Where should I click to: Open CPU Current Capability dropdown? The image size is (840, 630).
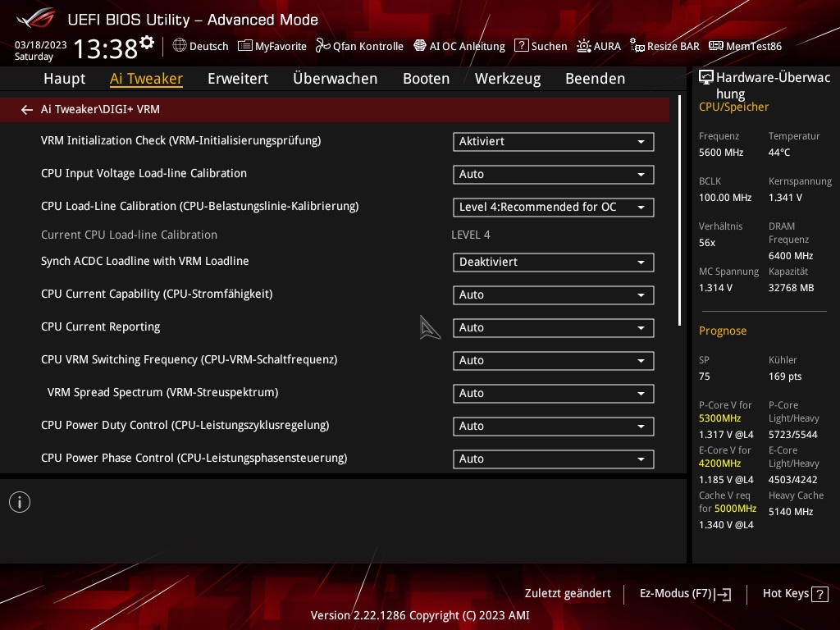pos(554,294)
